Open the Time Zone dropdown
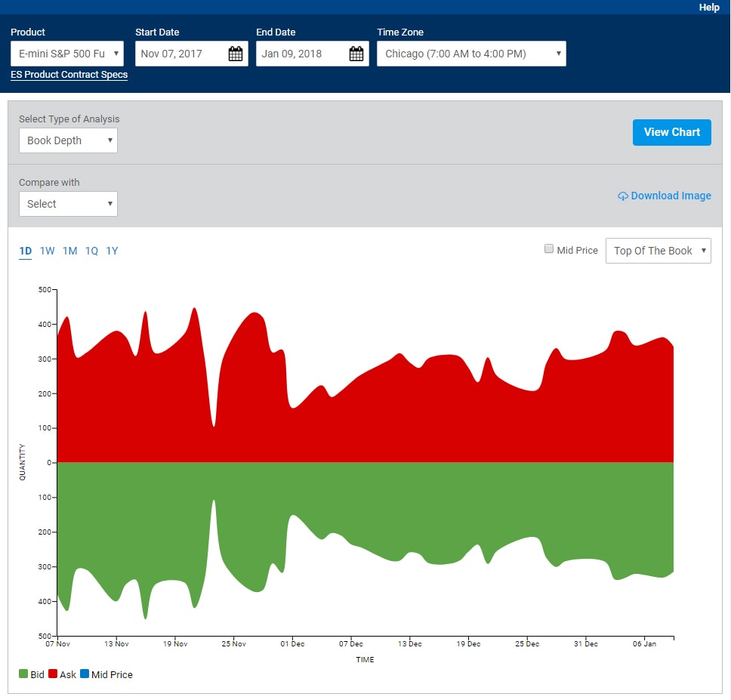This screenshot has width=731, height=700. point(471,54)
